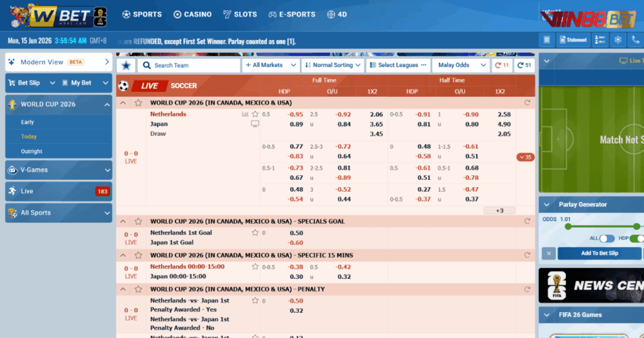Refresh the Specials Goal league row
Screen dimensions: 644x338
tap(528, 221)
